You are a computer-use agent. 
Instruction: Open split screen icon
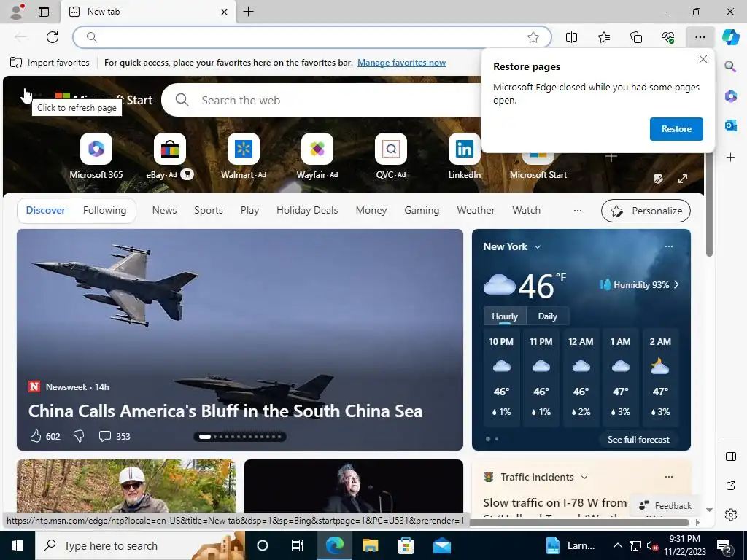(x=571, y=37)
